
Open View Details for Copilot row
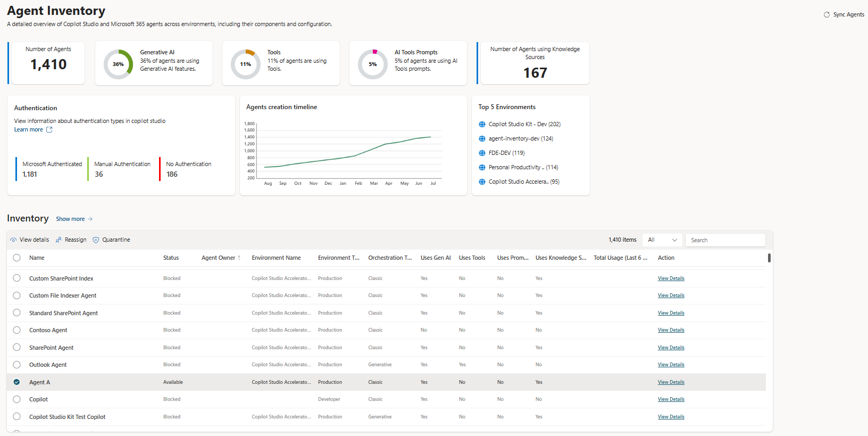(671, 399)
